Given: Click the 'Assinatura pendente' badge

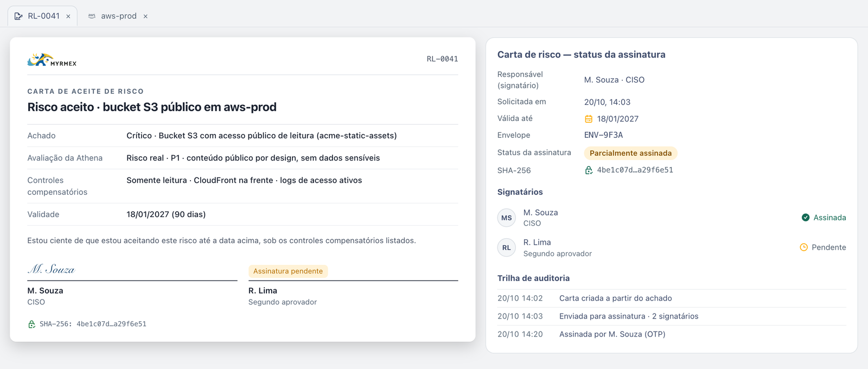Looking at the screenshot, I should pos(288,271).
